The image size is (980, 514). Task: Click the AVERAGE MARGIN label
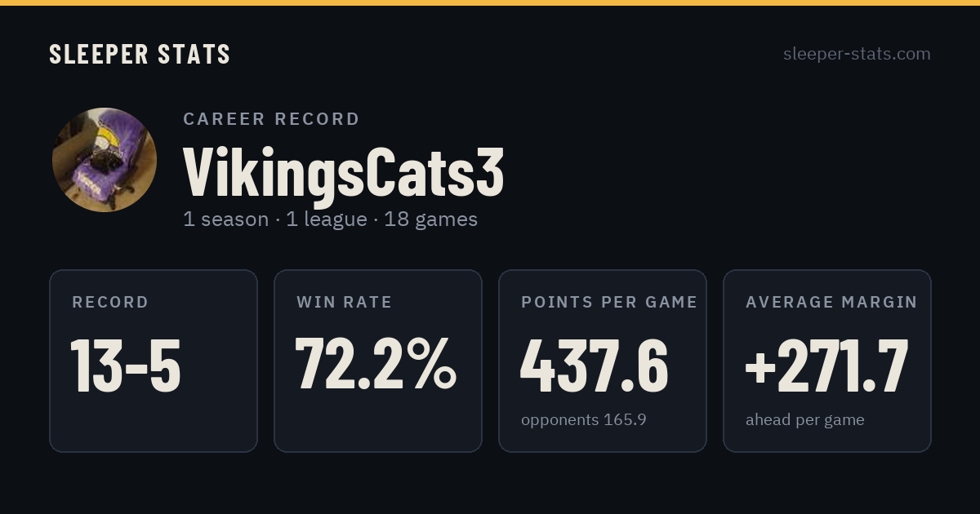[831, 303]
